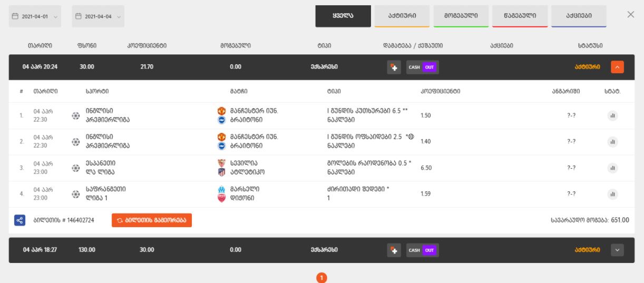This screenshot has width=644, height=283.
Task: Click Brighton logo in row 1
Action: (221, 120)
